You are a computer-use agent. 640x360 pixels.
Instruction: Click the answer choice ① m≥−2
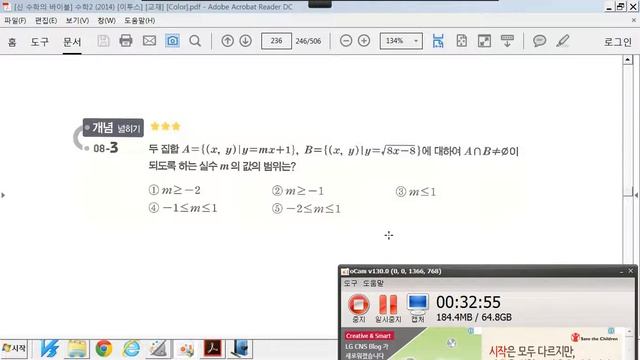point(175,190)
